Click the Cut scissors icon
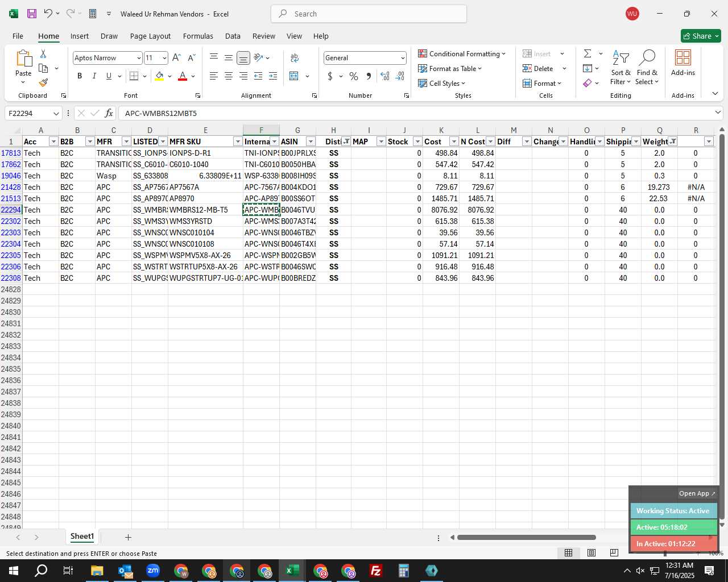 point(43,53)
